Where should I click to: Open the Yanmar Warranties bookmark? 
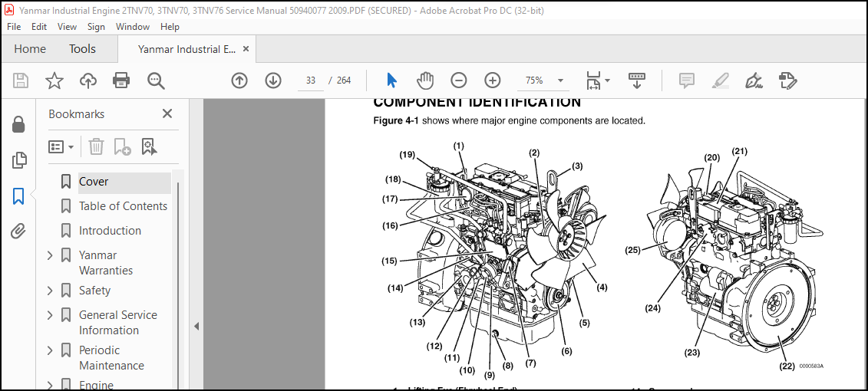[106, 263]
